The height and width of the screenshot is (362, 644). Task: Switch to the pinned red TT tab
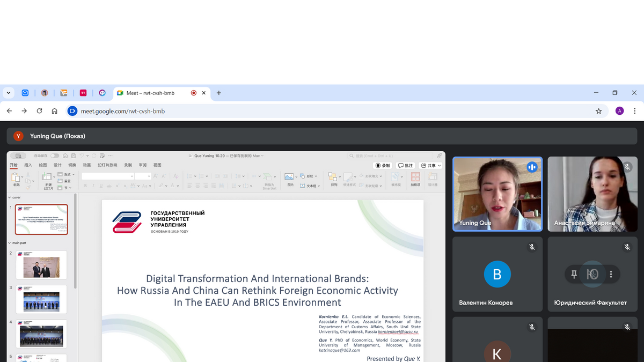pyautogui.click(x=83, y=93)
